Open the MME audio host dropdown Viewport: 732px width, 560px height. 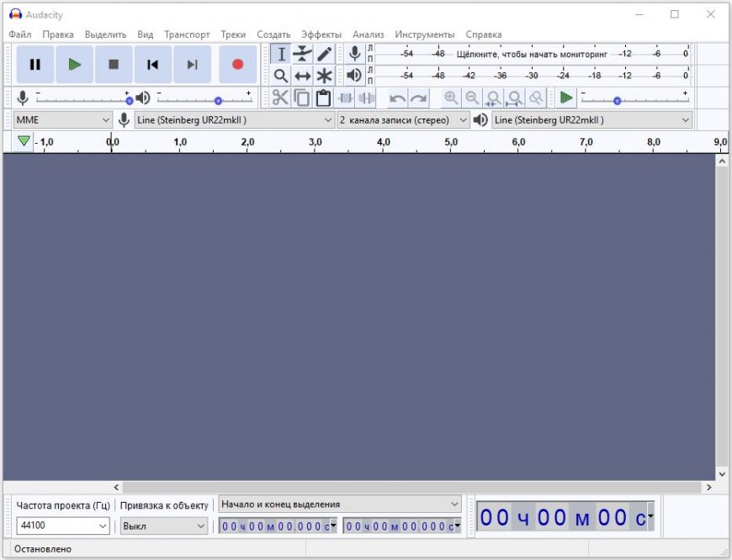(63, 120)
